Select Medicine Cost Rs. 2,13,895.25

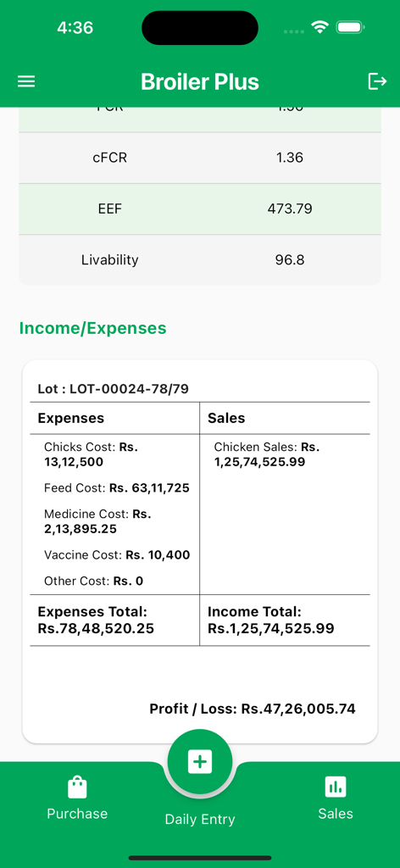pyautogui.click(x=97, y=521)
